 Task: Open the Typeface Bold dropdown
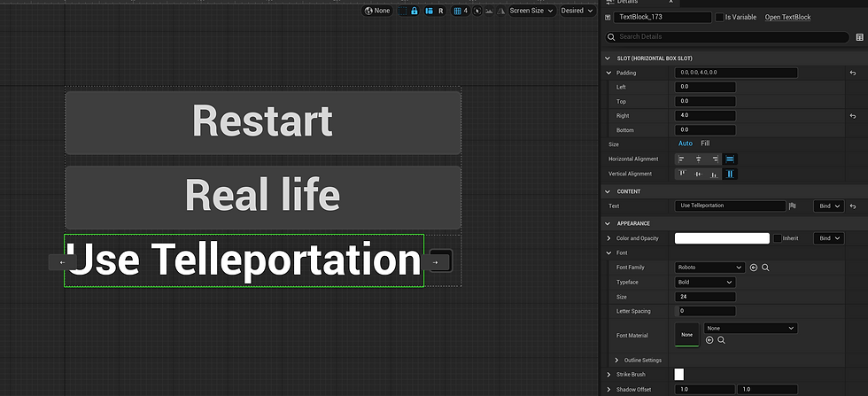click(705, 283)
